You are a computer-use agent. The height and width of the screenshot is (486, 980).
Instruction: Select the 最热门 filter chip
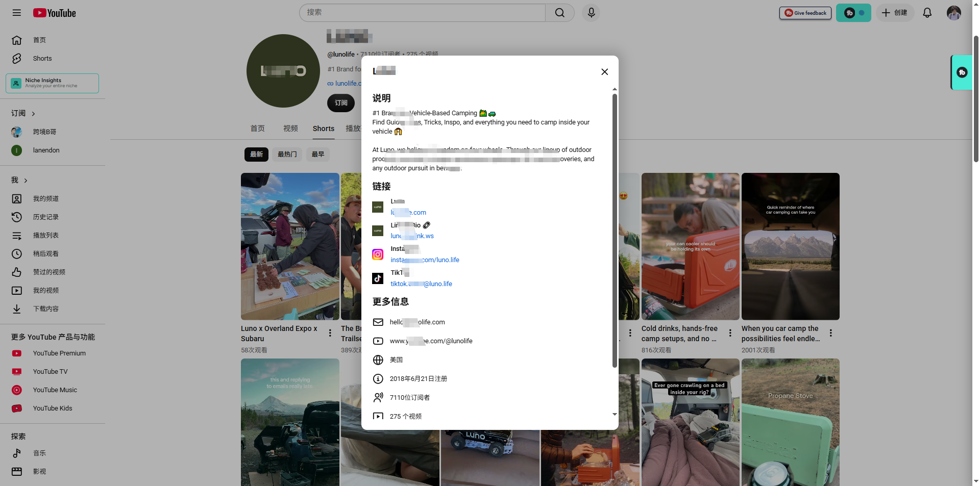tap(287, 155)
